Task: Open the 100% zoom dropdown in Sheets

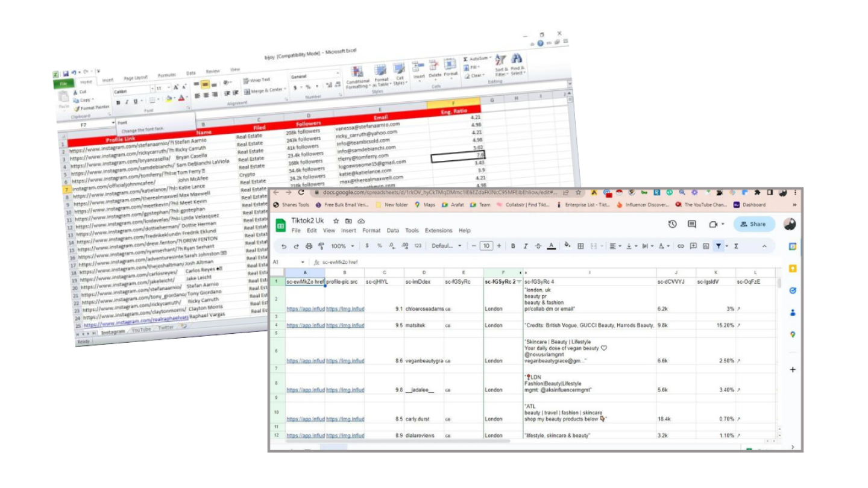Action: click(x=342, y=246)
